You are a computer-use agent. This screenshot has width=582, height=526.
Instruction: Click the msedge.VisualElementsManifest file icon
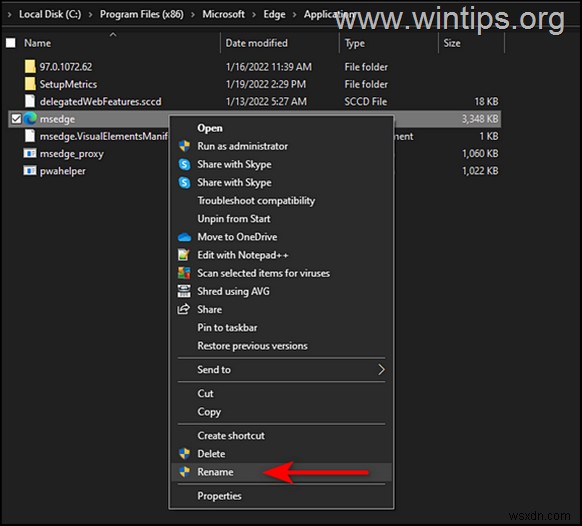30,136
